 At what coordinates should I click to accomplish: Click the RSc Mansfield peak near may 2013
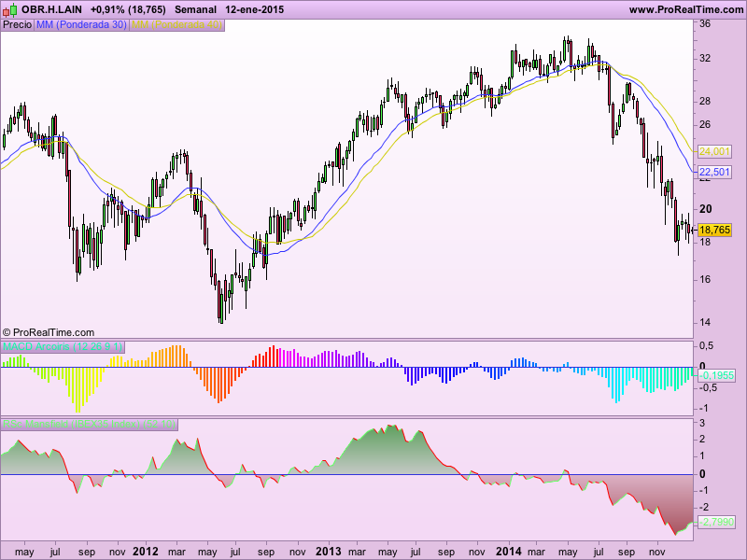[x=392, y=427]
